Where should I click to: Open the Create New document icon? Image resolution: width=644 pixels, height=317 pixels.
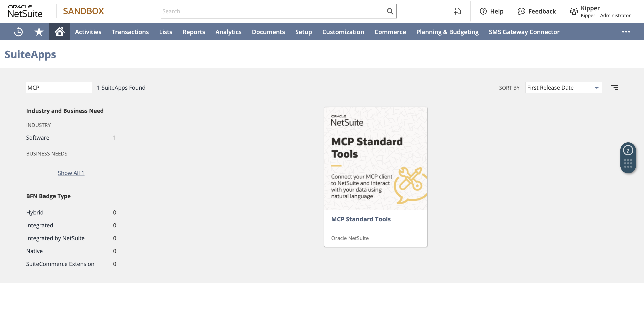457,11
